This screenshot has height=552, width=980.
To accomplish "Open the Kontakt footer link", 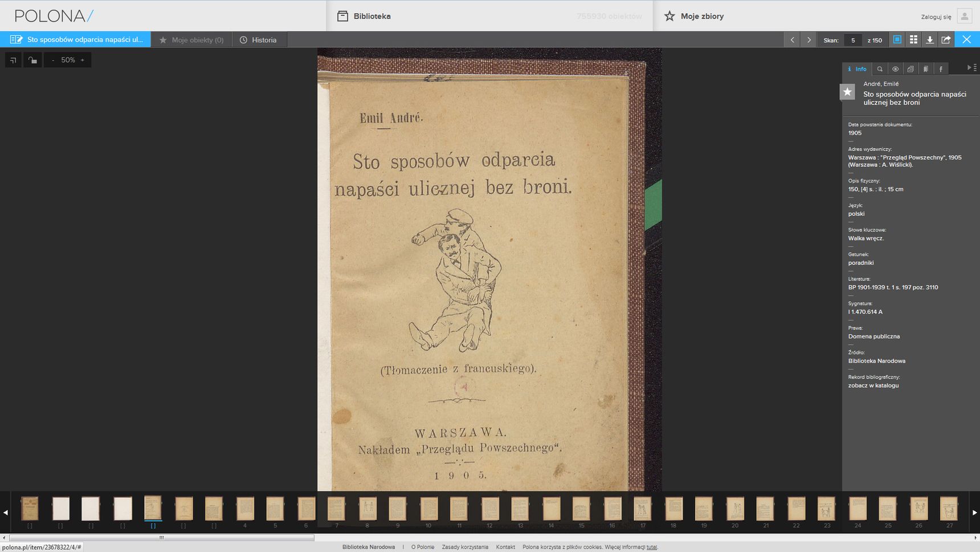I will point(505,547).
